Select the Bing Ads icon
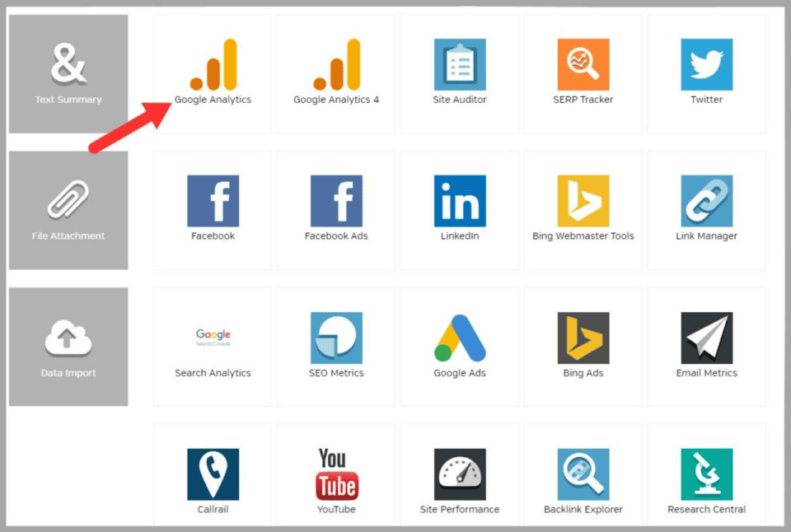This screenshot has height=532, width=791. pyautogui.click(x=583, y=338)
